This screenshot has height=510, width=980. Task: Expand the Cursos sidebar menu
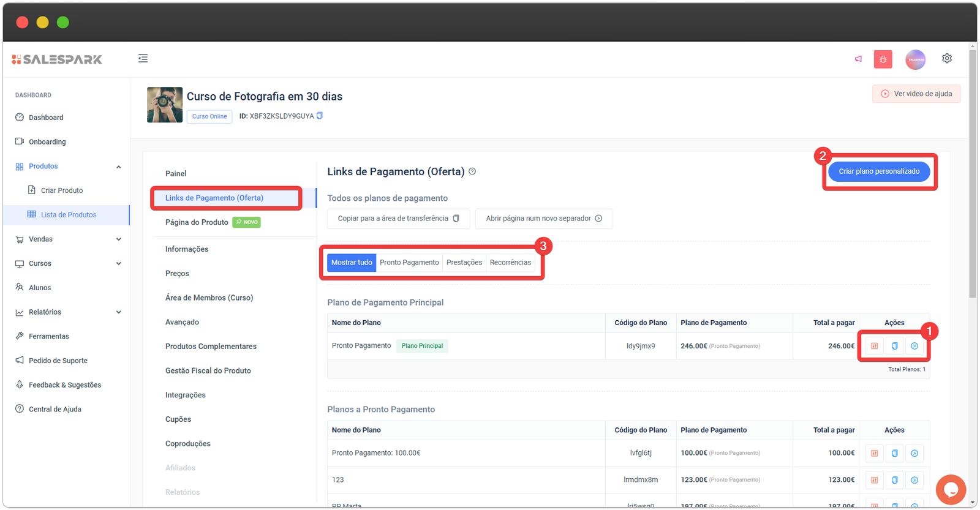point(119,263)
